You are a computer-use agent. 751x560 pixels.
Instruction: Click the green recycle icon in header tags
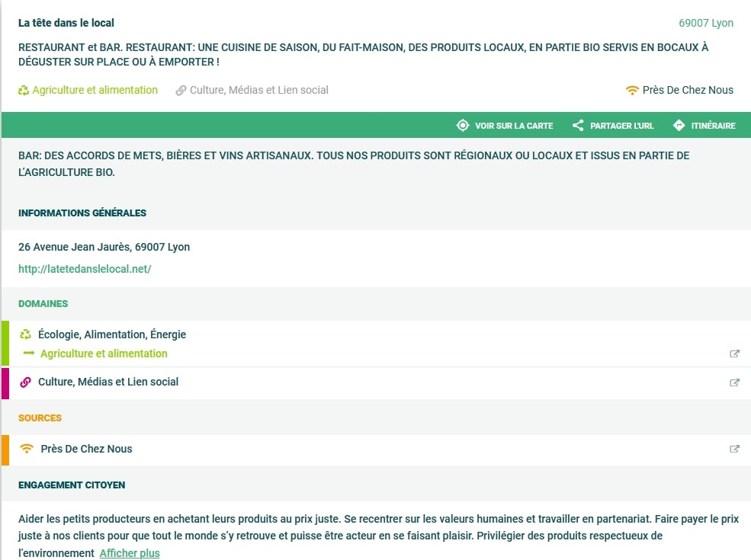pos(24,90)
